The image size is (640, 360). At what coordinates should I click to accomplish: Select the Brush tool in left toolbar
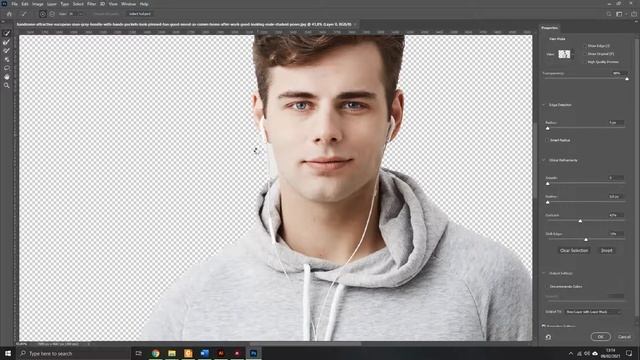point(7,50)
